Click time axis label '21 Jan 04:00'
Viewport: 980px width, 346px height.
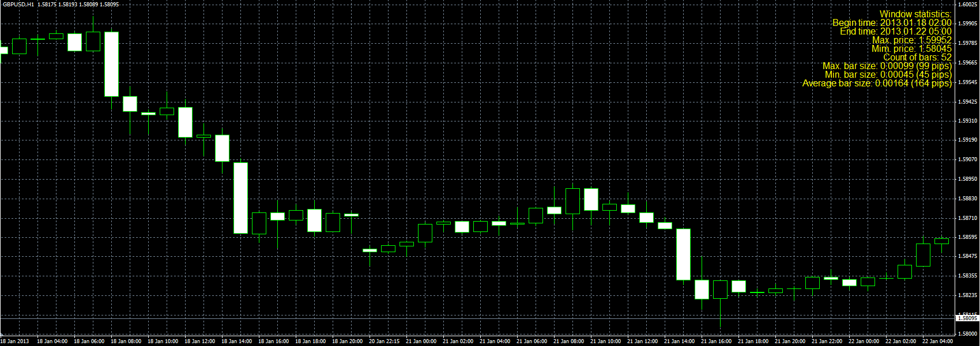[495, 341]
